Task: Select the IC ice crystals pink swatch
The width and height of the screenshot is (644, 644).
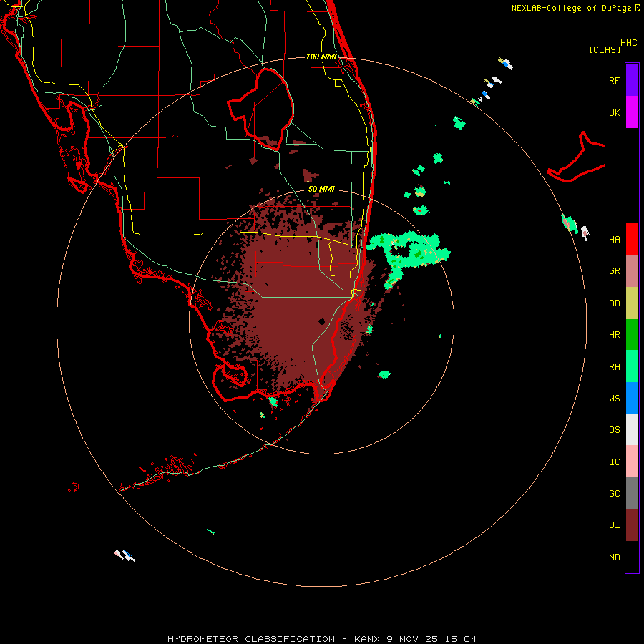Action: click(x=632, y=462)
